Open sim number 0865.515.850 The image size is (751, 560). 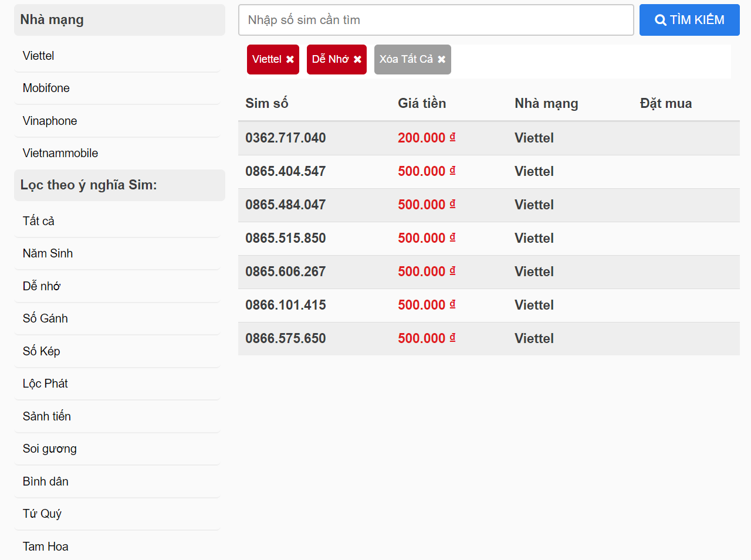(286, 238)
